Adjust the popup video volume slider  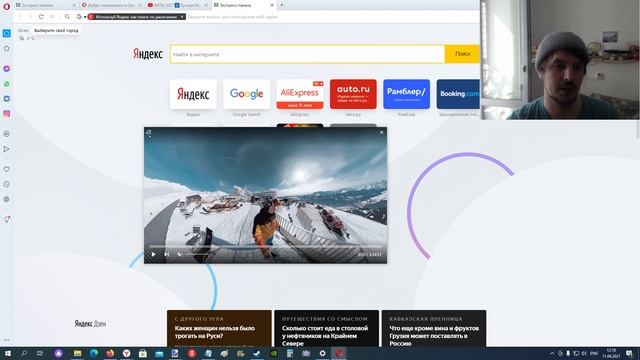click(x=199, y=254)
